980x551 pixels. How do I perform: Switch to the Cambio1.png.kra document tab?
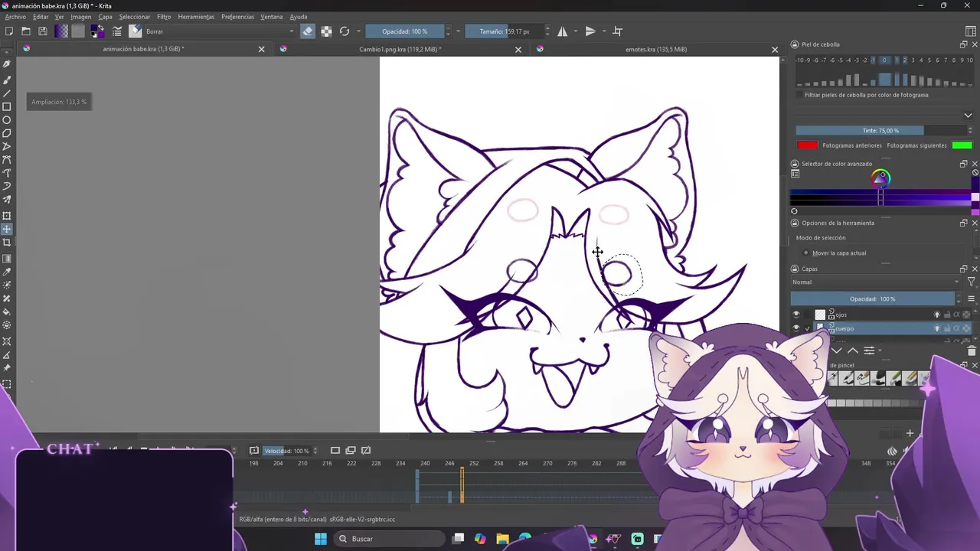[400, 49]
